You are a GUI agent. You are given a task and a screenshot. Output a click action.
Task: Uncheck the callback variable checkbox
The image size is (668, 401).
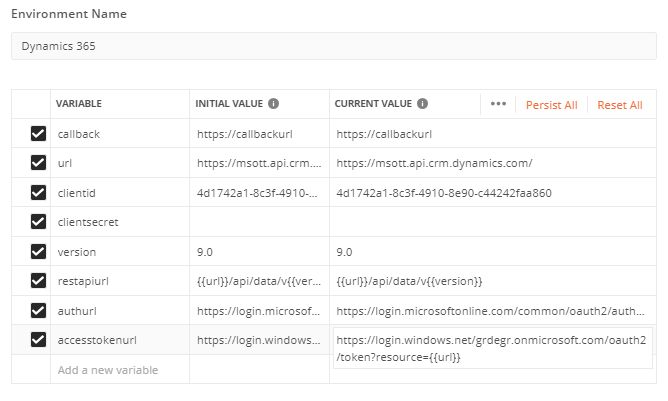38,133
